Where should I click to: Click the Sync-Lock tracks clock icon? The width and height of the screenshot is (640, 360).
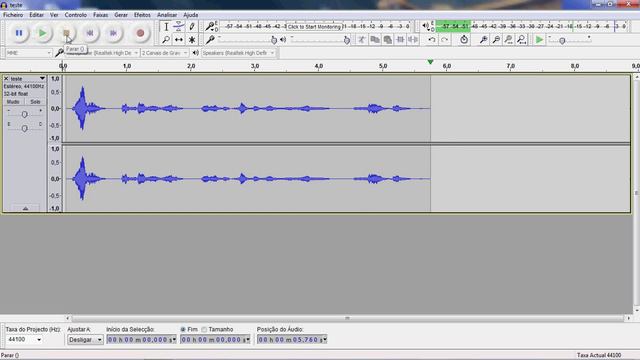click(464, 40)
